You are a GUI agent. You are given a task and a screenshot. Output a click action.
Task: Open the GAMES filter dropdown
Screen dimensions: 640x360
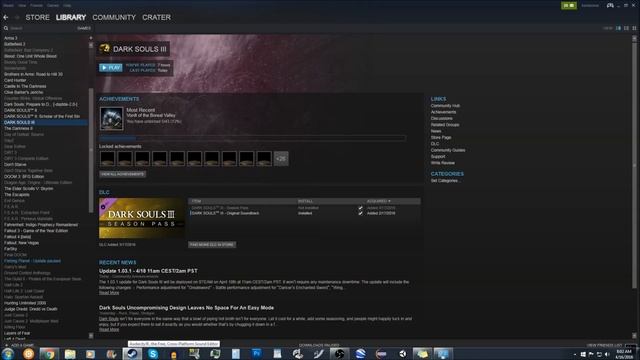[x=84, y=28]
